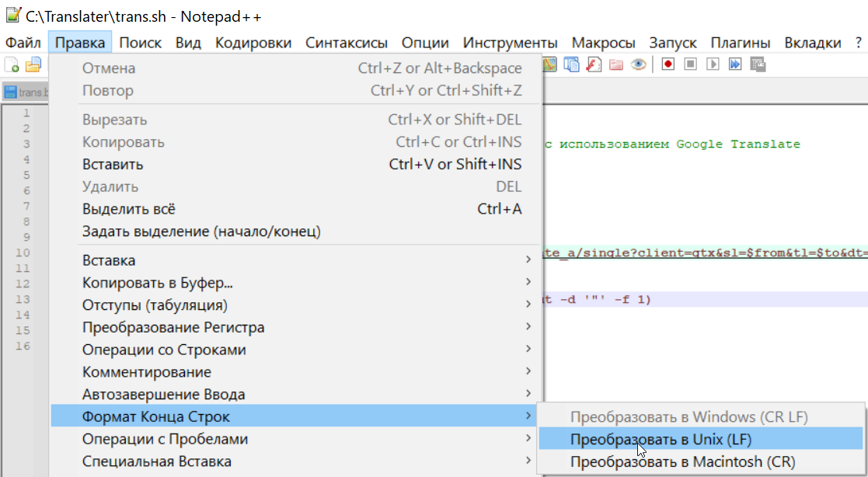Click Folder as Workspace toolbar icon
This screenshot has height=477, width=868.
(616, 64)
